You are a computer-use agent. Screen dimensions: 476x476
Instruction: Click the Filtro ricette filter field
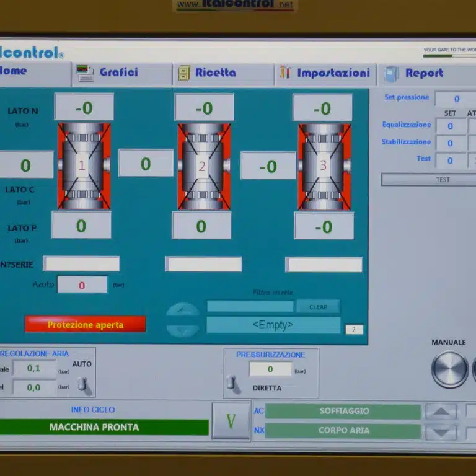[x=250, y=306]
